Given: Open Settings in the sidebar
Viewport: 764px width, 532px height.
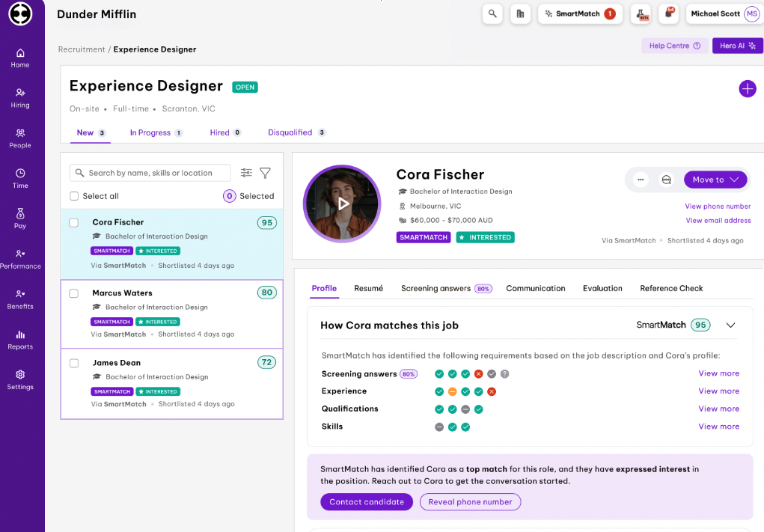Looking at the screenshot, I should 20,380.
